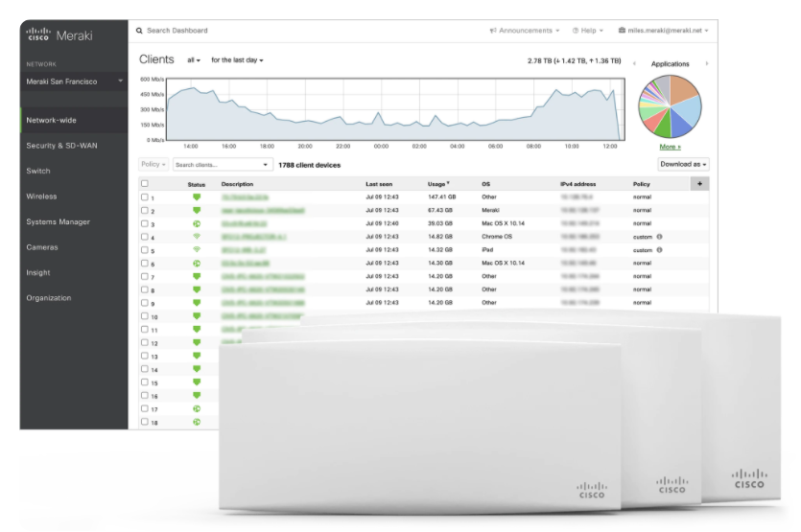Open the Search clients combo box arrow
The height and width of the screenshot is (532, 801).
(265, 165)
